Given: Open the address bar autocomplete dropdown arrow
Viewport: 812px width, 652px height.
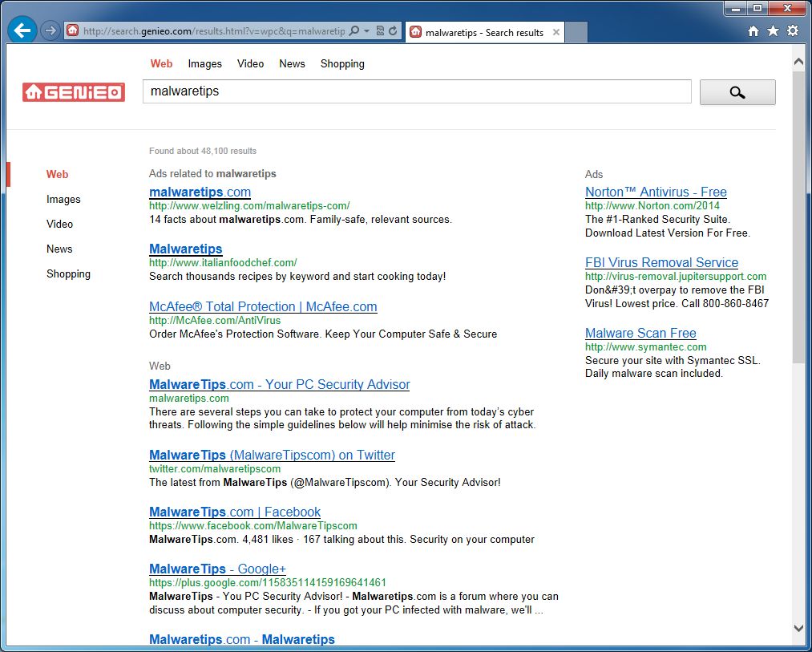Looking at the screenshot, I should click(366, 31).
